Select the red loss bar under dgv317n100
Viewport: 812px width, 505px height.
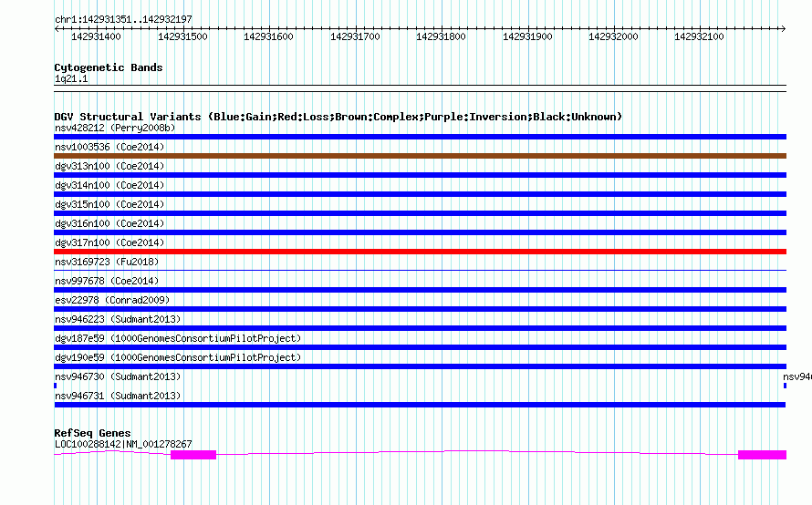(x=420, y=252)
